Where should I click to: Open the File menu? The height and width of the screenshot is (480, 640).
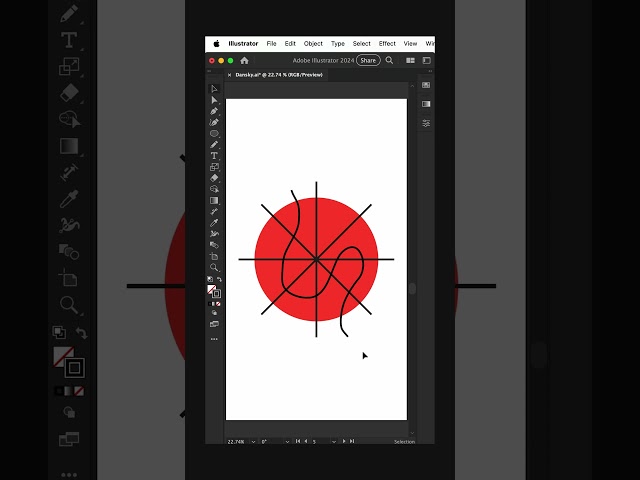[x=271, y=44]
